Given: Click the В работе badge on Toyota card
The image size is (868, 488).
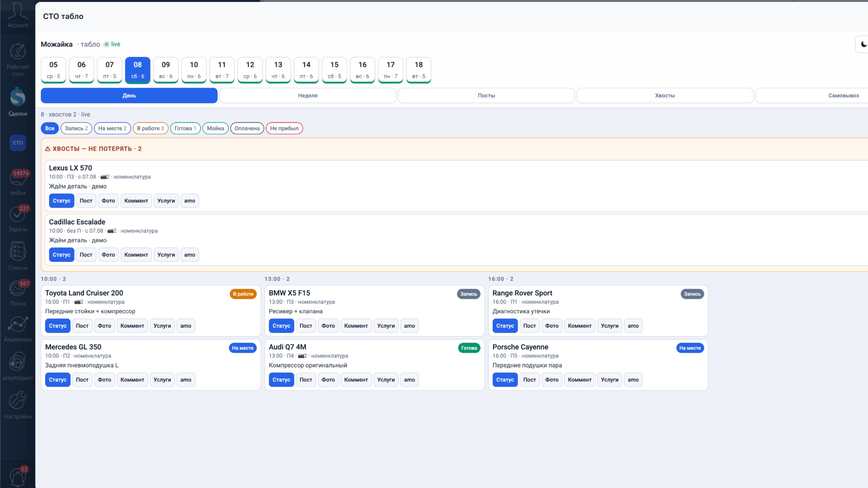Looking at the screenshot, I should (x=243, y=294).
